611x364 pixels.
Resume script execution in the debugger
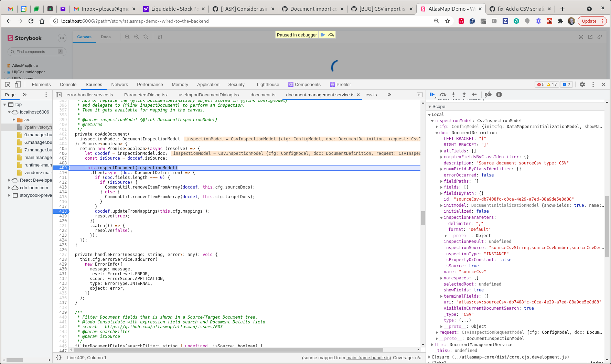tap(432, 95)
